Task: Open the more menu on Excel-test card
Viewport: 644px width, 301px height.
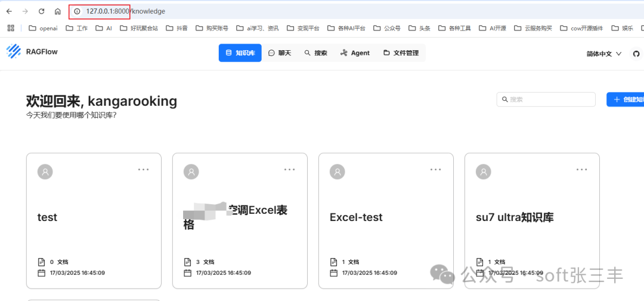Action: [x=436, y=169]
